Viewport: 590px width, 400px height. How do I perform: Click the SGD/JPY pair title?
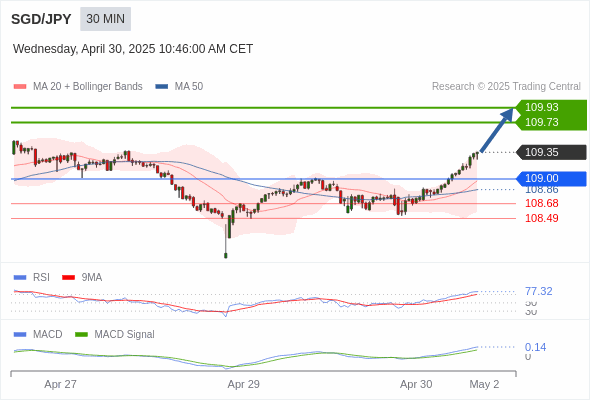[x=41, y=19]
